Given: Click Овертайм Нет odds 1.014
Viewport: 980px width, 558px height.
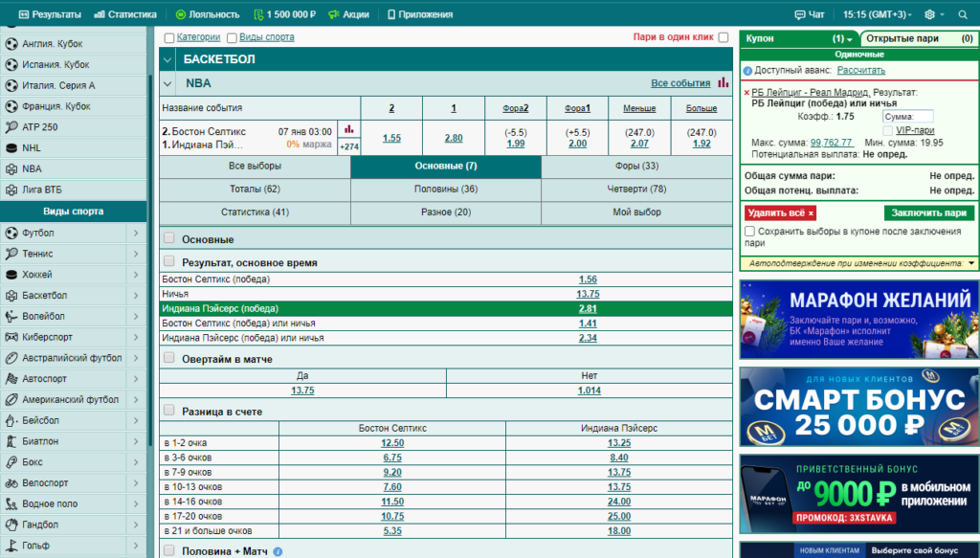Looking at the screenshot, I should (x=589, y=391).
